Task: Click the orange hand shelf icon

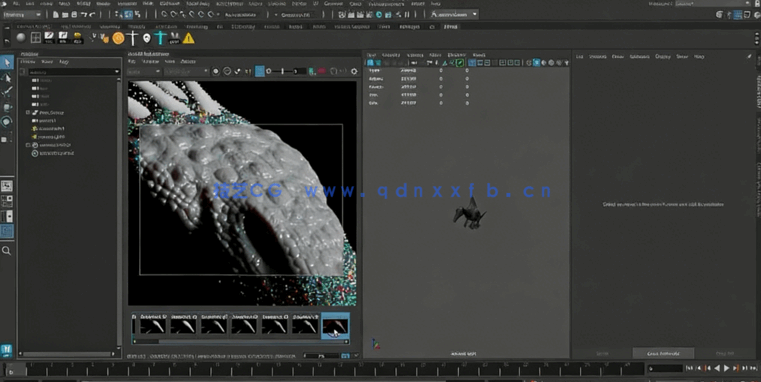Action: coord(104,38)
